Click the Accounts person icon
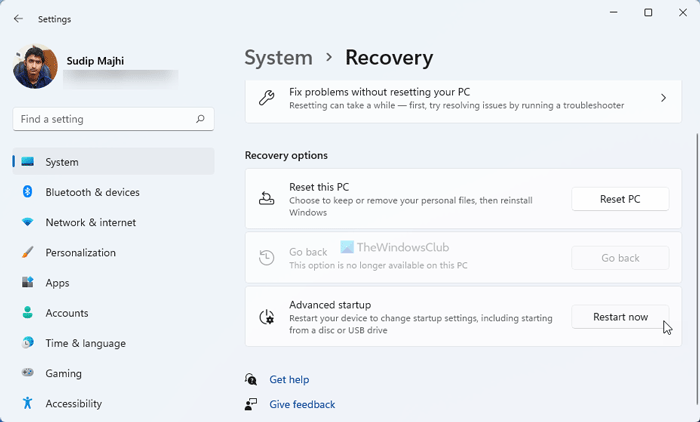 (x=28, y=313)
